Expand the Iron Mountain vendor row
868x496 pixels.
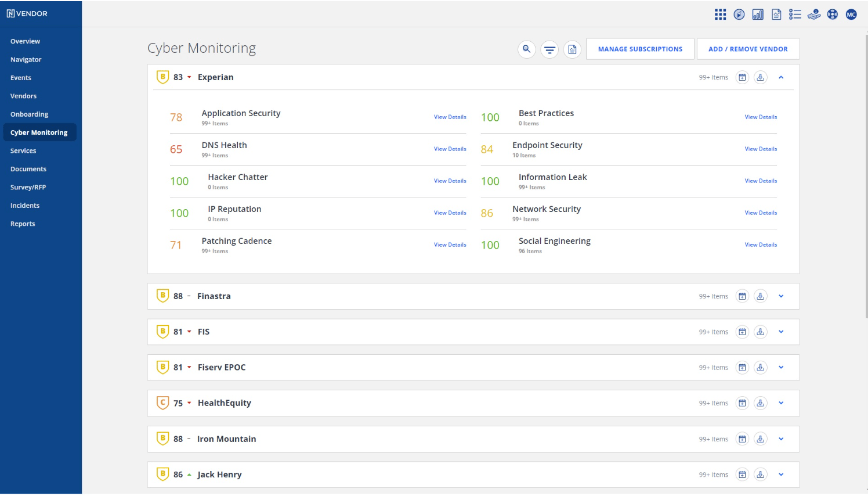[x=781, y=439]
